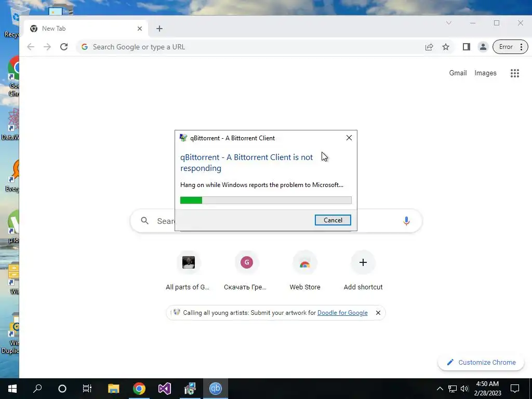Click the Error update button in Chrome

pyautogui.click(x=506, y=47)
